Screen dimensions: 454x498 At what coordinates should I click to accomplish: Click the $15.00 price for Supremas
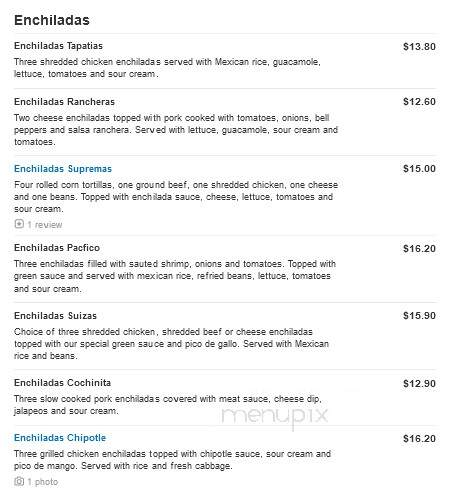[419, 169]
